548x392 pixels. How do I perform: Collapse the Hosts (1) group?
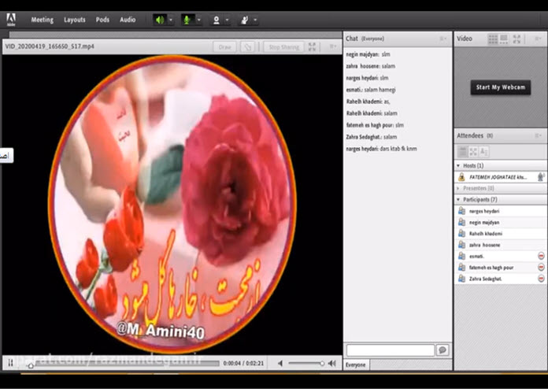tap(458, 165)
